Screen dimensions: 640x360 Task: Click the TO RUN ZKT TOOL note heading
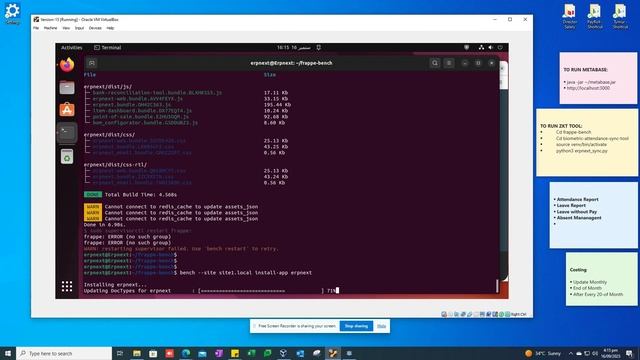[x=561, y=126]
